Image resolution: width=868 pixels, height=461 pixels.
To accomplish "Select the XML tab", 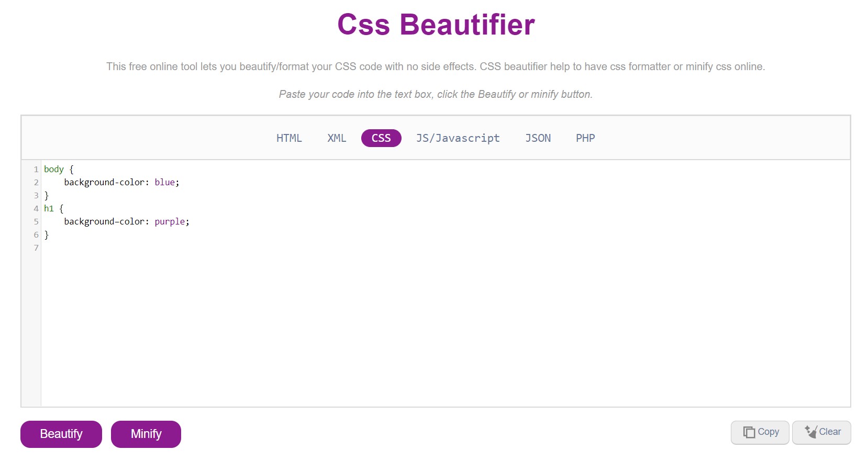I will point(337,138).
